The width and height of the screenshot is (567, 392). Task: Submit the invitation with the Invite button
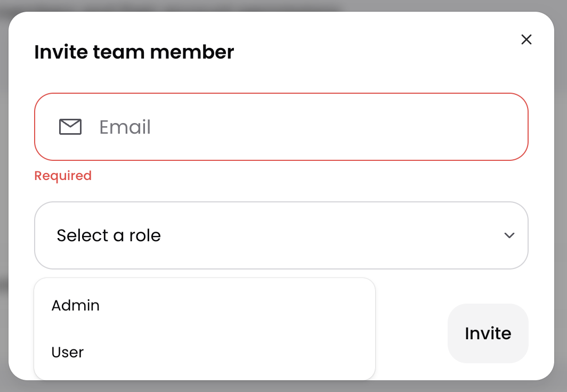point(488,333)
